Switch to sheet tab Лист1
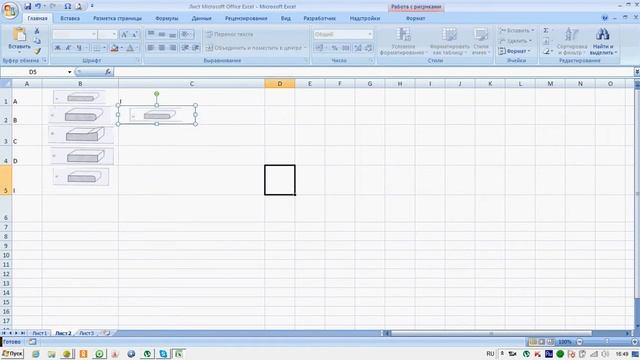 tap(40, 333)
